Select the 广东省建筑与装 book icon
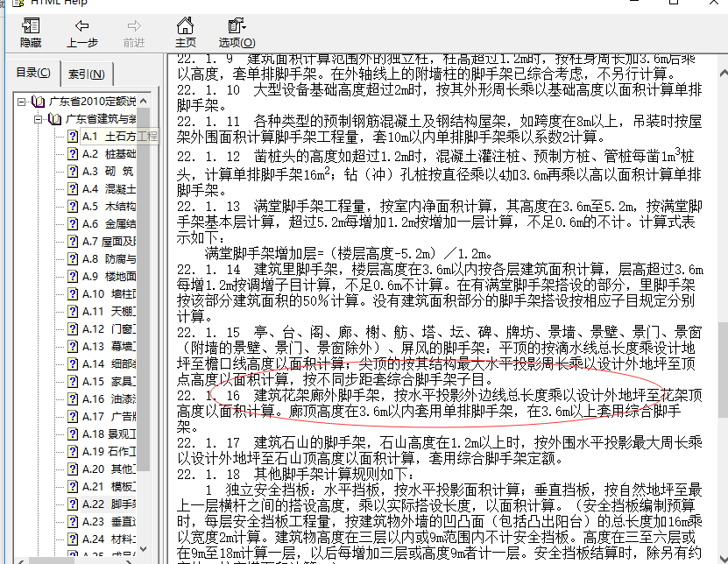The height and width of the screenshot is (564, 728). click(x=55, y=119)
